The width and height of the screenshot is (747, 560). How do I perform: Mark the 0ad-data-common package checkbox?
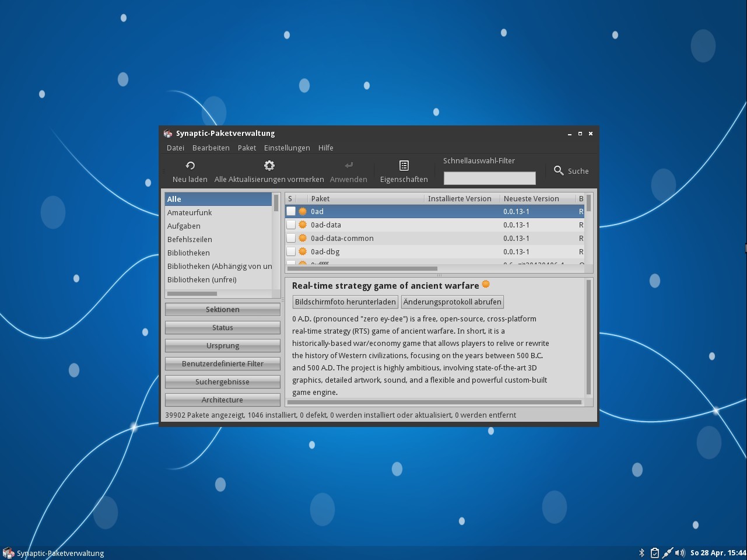click(x=291, y=239)
